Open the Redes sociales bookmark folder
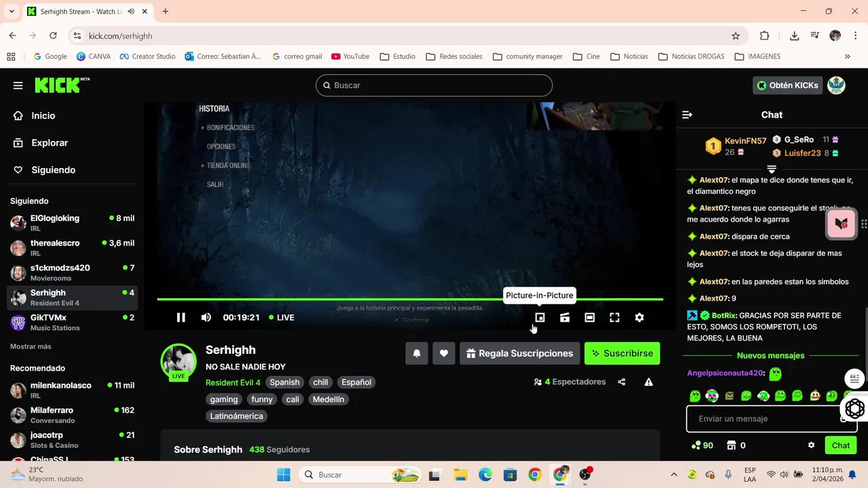The height and width of the screenshot is (488, 868). 454,56
